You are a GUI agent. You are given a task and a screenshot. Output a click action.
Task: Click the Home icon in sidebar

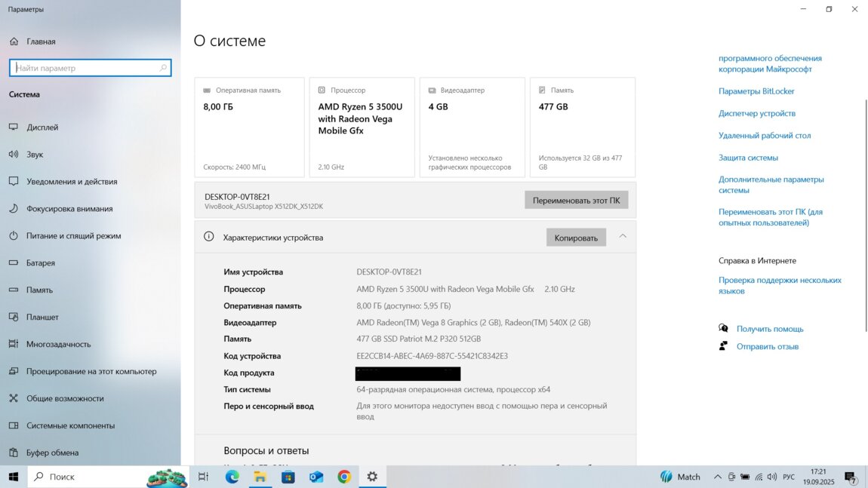14,41
